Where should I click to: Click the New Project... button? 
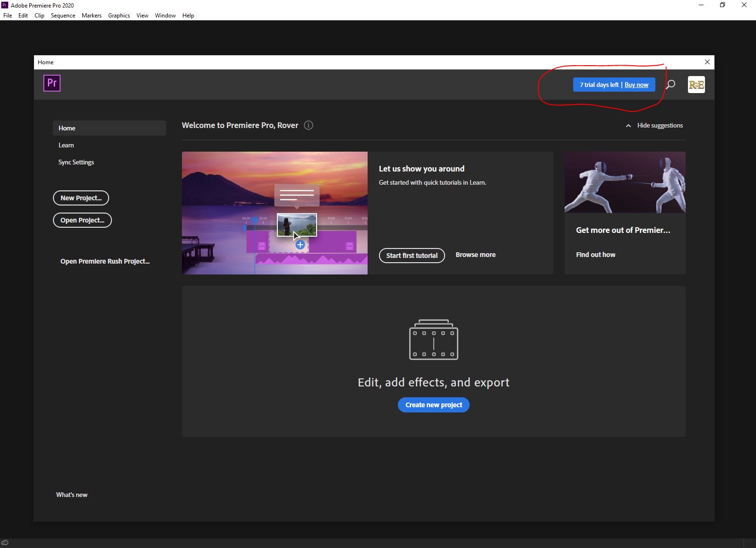(81, 198)
